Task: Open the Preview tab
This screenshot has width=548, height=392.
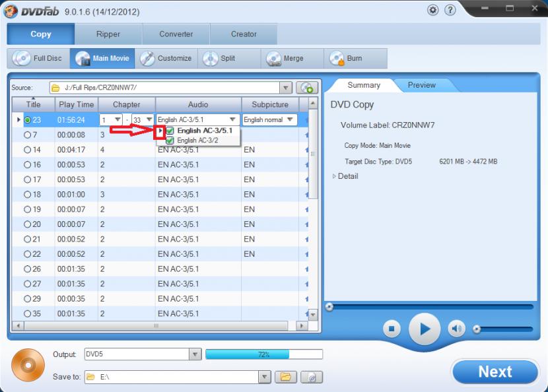Action: (x=421, y=85)
